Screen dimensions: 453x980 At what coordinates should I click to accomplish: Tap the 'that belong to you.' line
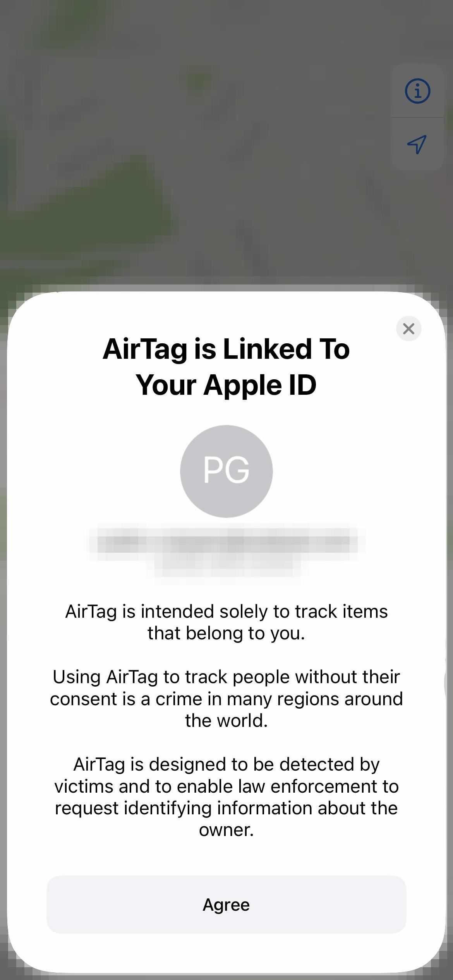click(226, 633)
